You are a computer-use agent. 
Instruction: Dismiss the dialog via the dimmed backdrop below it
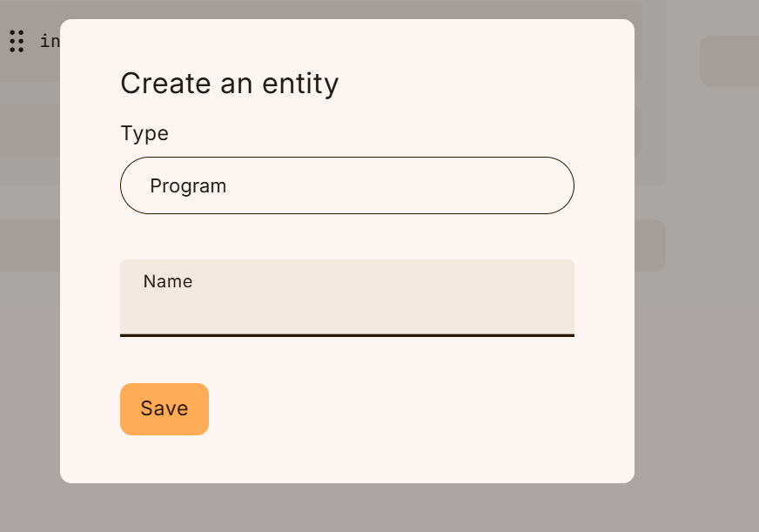[347, 508]
